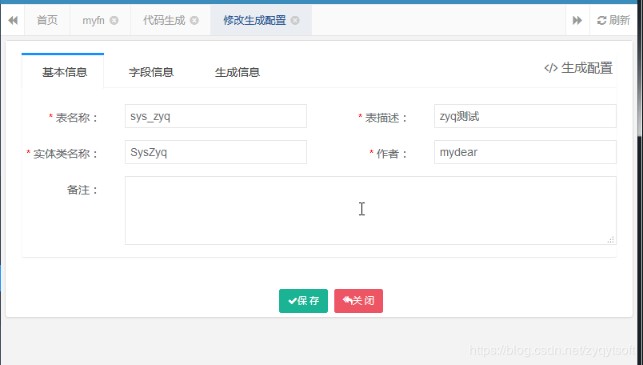
Task: Focus the 作者 input field
Action: coord(525,152)
